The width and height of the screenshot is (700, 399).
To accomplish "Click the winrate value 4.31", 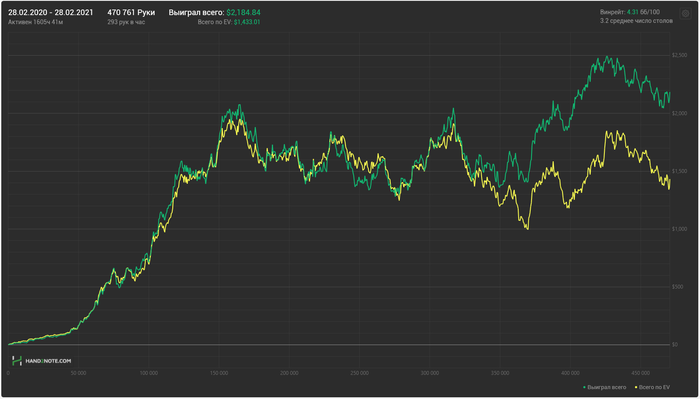I will pos(633,12).
